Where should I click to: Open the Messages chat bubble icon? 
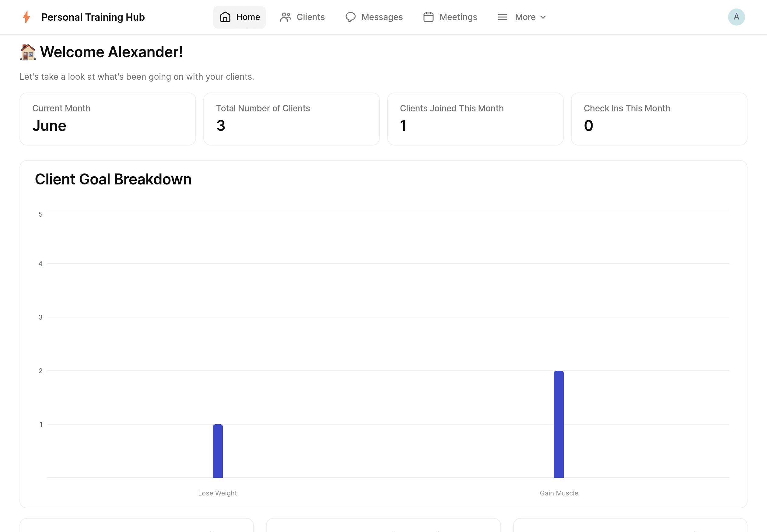(350, 17)
